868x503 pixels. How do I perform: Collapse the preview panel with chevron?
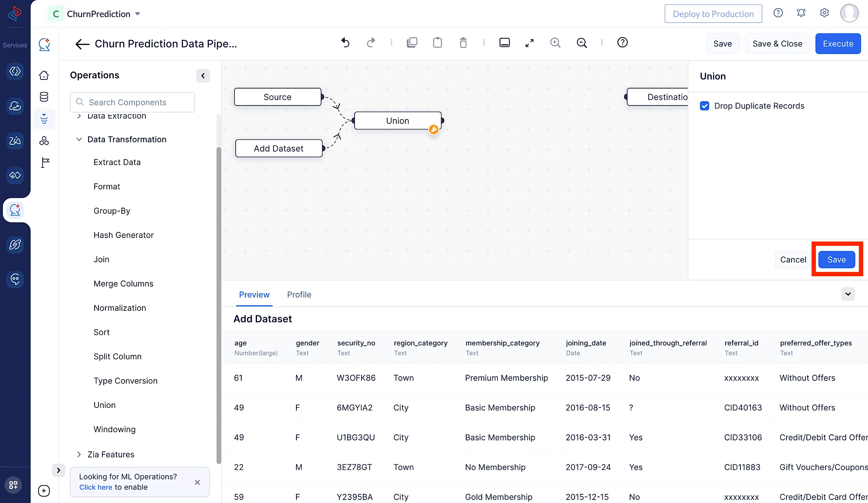pyautogui.click(x=848, y=294)
